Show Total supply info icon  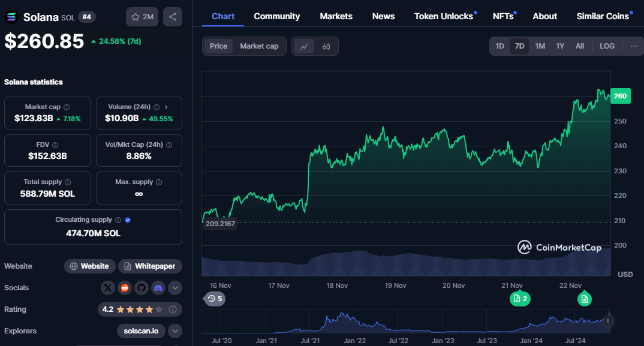click(68, 182)
